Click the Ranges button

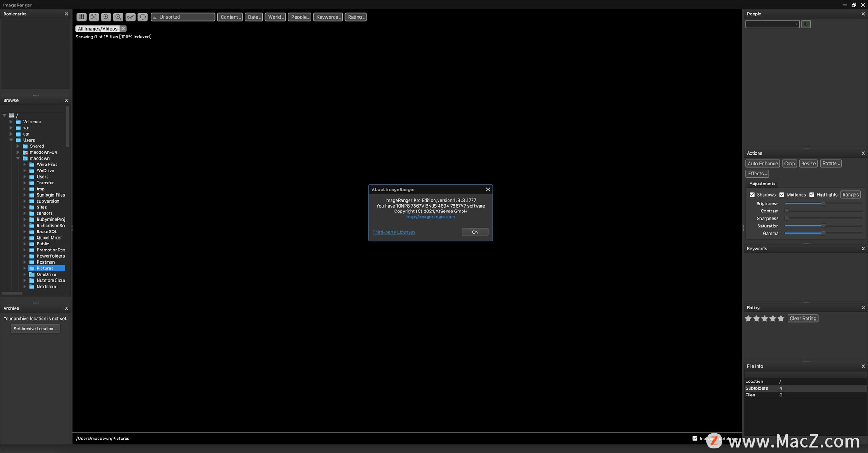(850, 195)
